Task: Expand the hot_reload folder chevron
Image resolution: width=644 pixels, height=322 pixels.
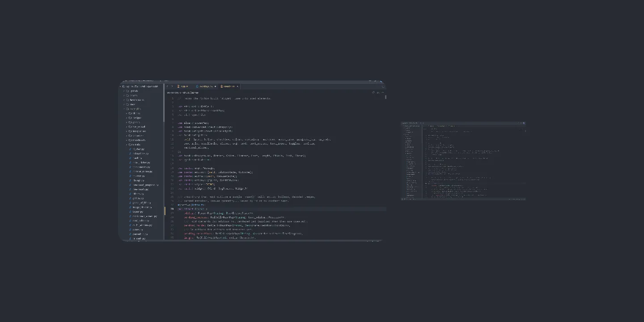Action: [x=127, y=127]
